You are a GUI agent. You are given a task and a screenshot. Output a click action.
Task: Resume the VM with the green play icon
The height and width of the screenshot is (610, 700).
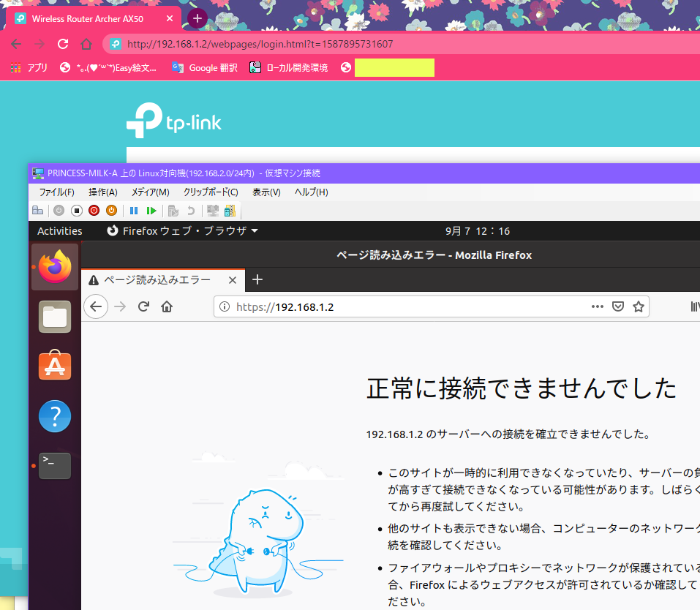[x=151, y=211]
